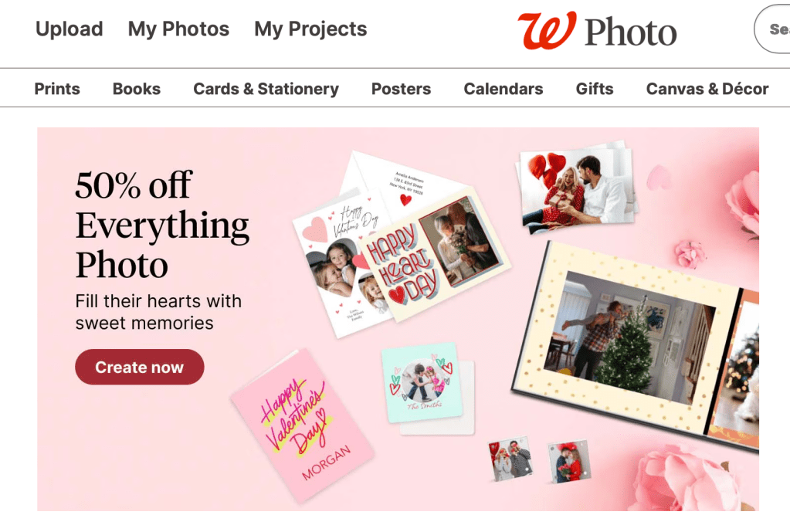Click the 50% off Everything Photo headline

tap(162, 225)
